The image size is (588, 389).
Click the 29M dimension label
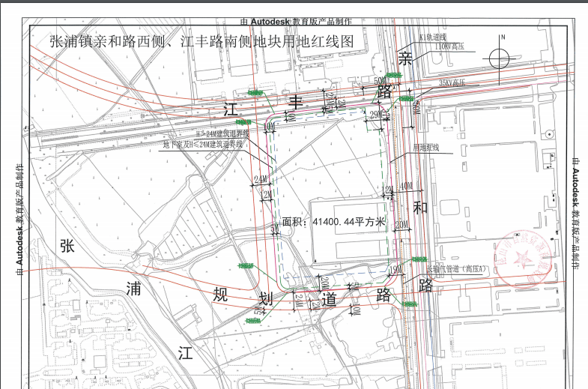pos(377,114)
